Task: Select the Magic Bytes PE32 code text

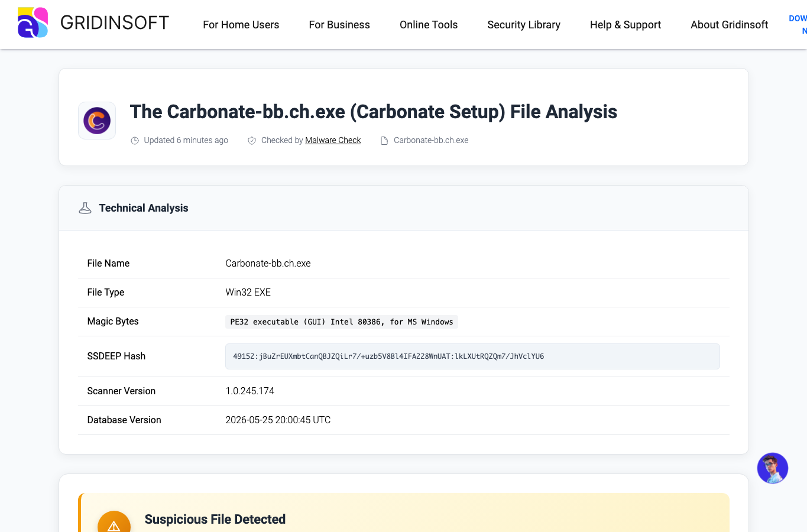Action: click(342, 322)
